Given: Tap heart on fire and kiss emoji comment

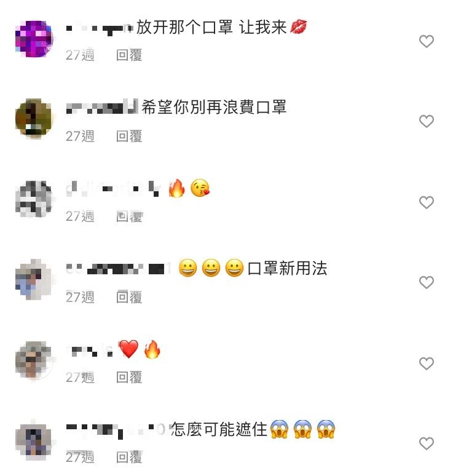Looking at the screenshot, I should point(426,202).
